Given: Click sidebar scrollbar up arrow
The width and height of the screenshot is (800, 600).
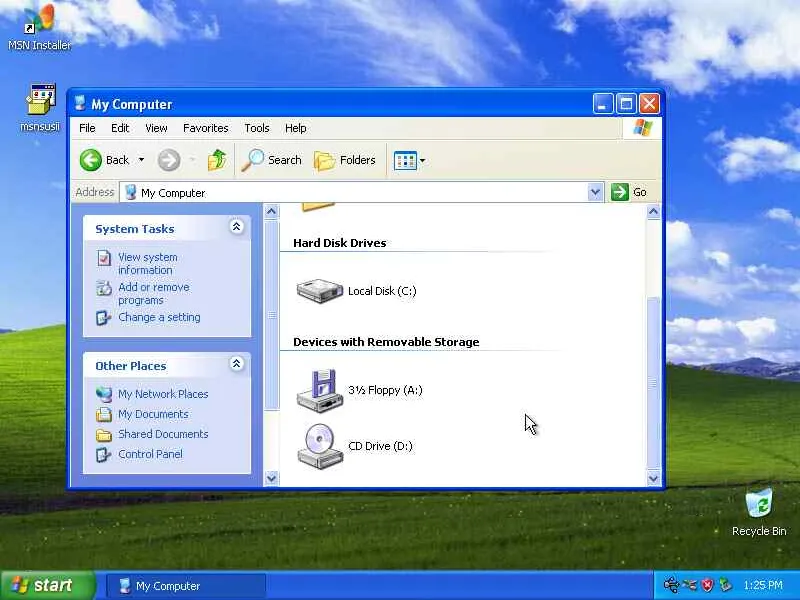Looking at the screenshot, I should pos(271,211).
